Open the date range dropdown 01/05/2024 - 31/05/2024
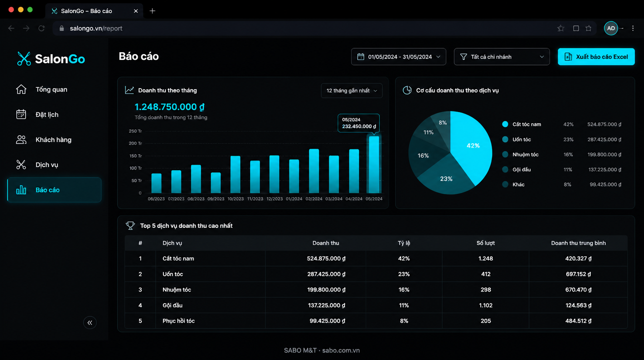The width and height of the screenshot is (644, 360). click(399, 56)
